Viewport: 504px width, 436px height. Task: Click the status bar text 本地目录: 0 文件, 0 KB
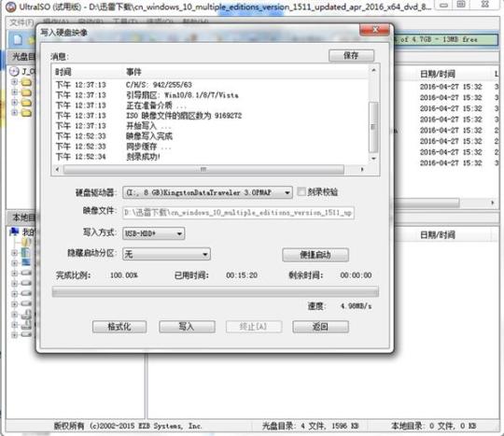click(x=434, y=427)
